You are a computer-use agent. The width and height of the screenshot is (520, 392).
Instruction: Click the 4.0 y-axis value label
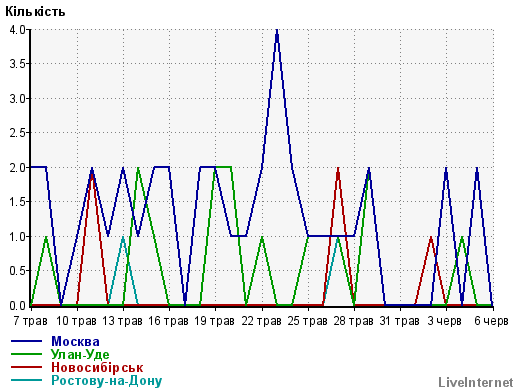click(17, 30)
